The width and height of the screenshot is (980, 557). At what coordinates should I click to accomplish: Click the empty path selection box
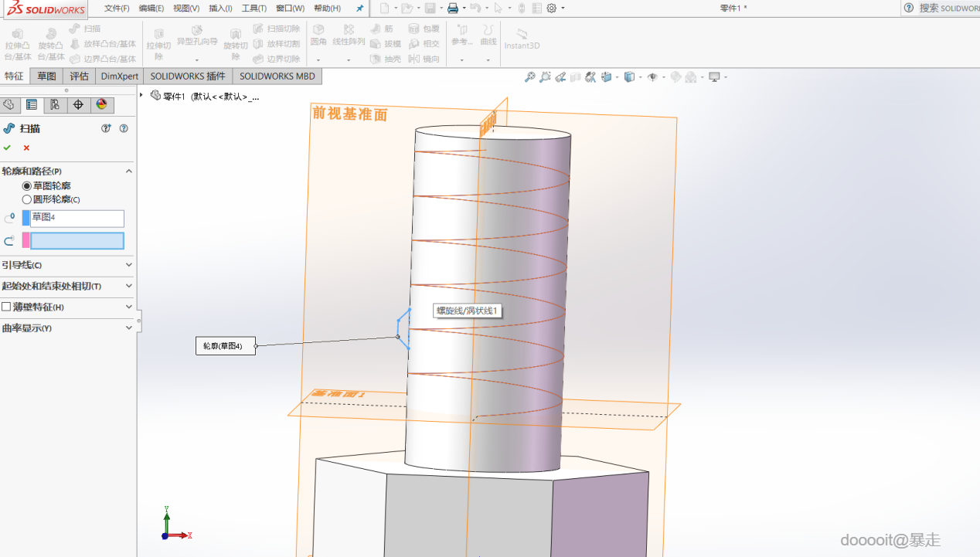(x=77, y=241)
